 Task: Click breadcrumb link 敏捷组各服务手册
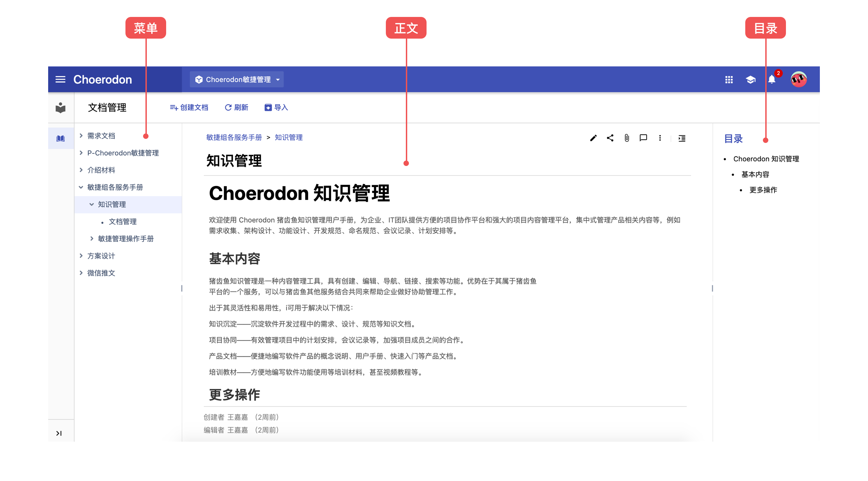tap(234, 137)
